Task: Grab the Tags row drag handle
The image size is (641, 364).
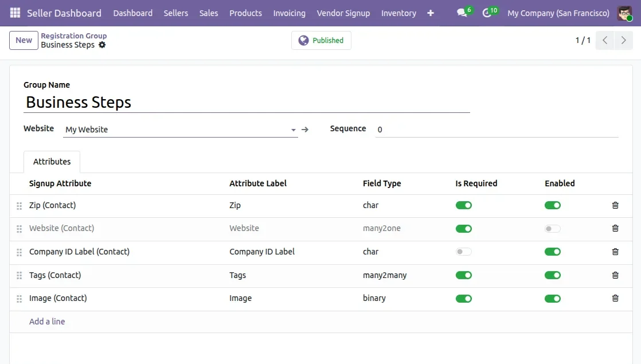Action: [x=19, y=276]
